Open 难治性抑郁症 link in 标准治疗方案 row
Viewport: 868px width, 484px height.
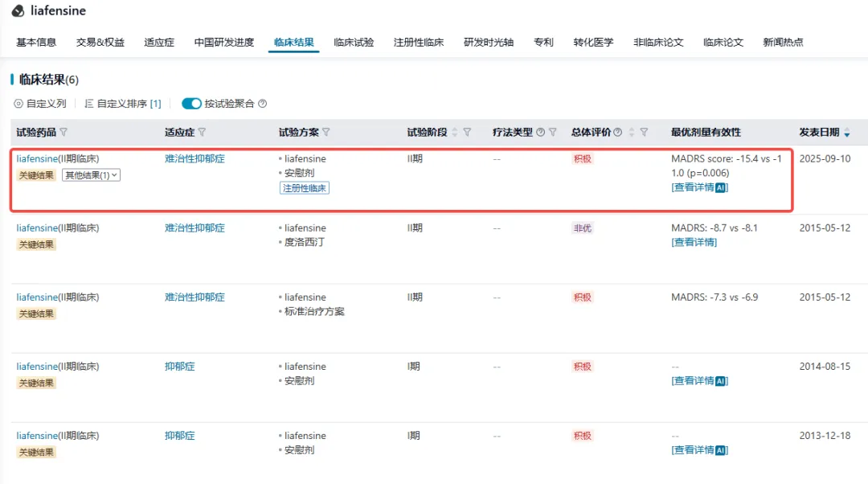194,297
